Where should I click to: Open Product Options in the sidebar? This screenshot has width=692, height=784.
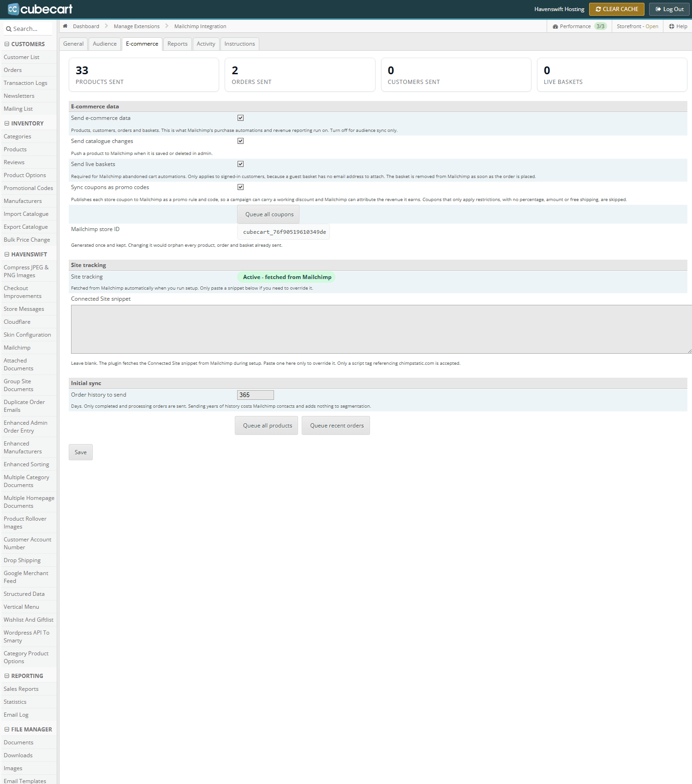coord(25,175)
